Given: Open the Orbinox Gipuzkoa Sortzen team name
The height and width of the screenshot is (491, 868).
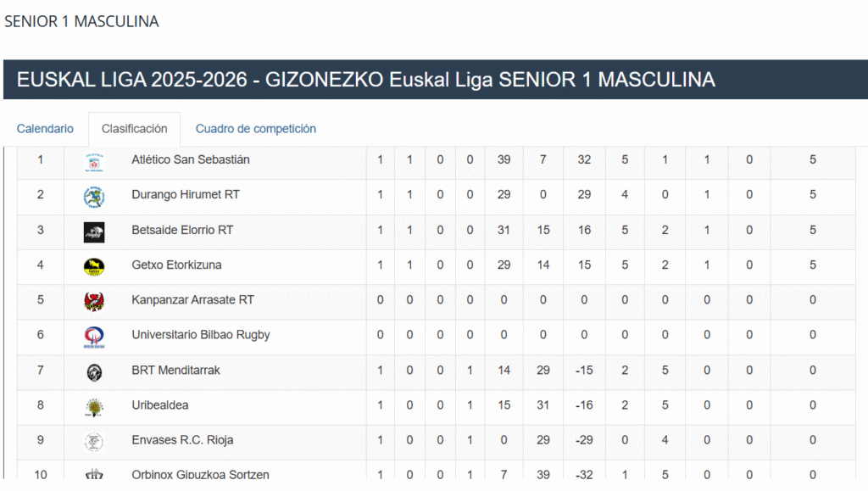Looking at the screenshot, I should (200, 475).
